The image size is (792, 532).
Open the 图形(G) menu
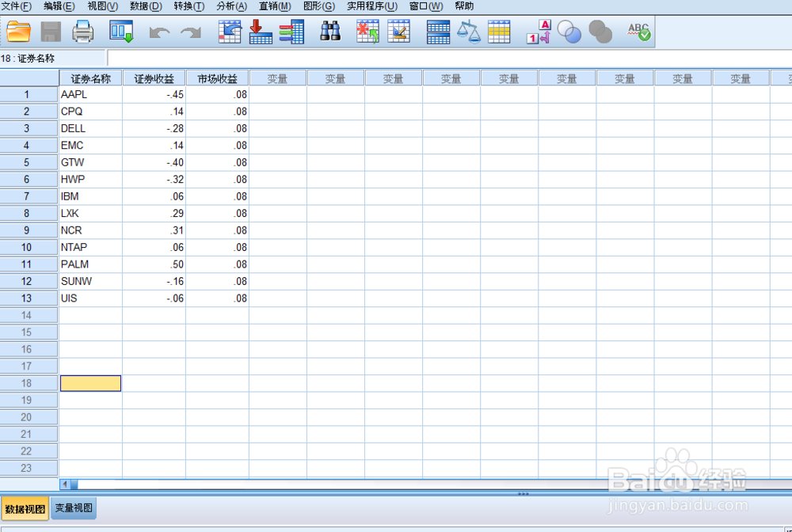coord(319,6)
